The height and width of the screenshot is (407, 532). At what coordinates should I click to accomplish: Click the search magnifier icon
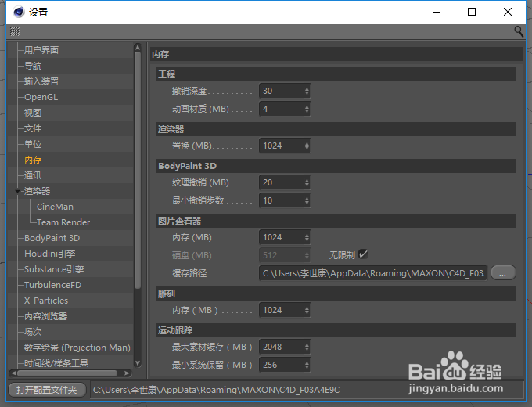point(519,32)
